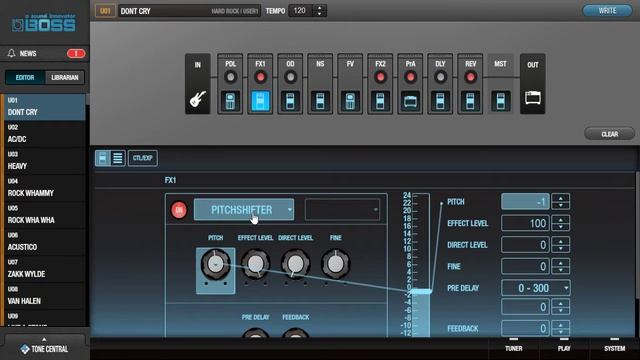
Task: Switch to the LIBRARIAN tab
Action: tap(64, 78)
